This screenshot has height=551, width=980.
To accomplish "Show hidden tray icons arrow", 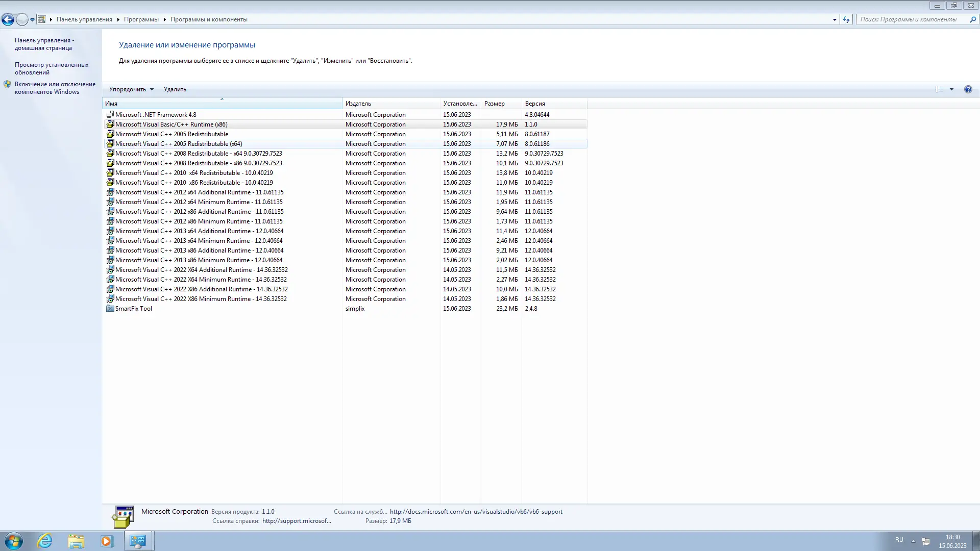I will [x=913, y=541].
